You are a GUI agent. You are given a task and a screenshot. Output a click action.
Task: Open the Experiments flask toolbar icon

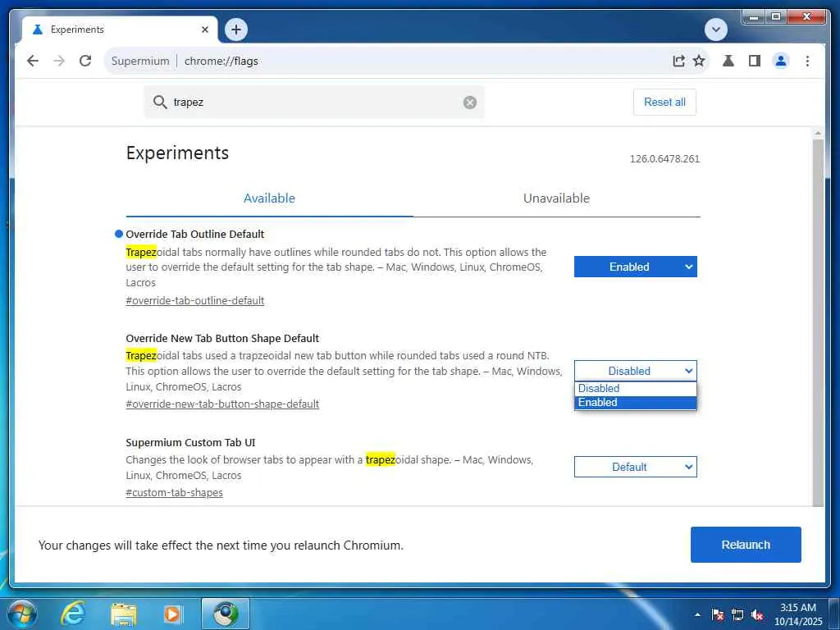728,61
